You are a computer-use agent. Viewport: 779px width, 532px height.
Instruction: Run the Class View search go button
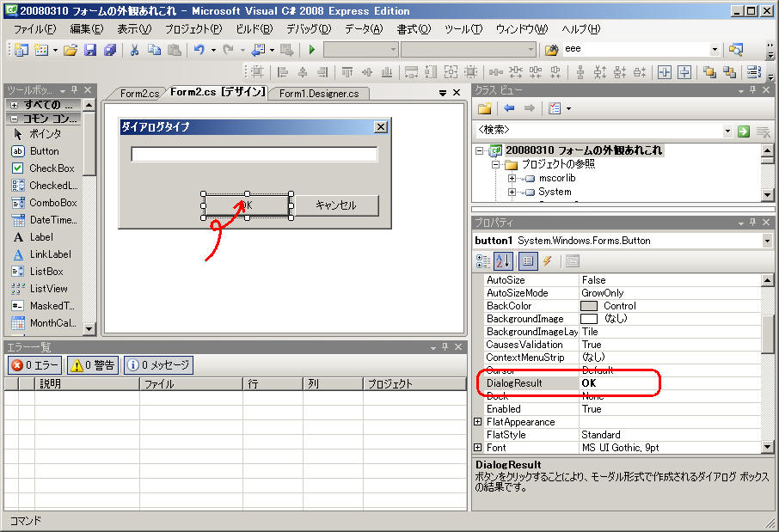click(x=743, y=131)
